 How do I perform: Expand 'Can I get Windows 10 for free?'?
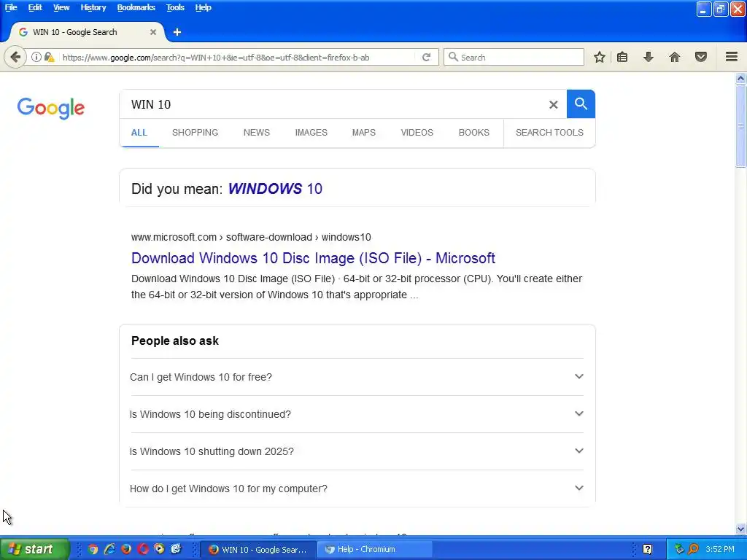(x=357, y=377)
